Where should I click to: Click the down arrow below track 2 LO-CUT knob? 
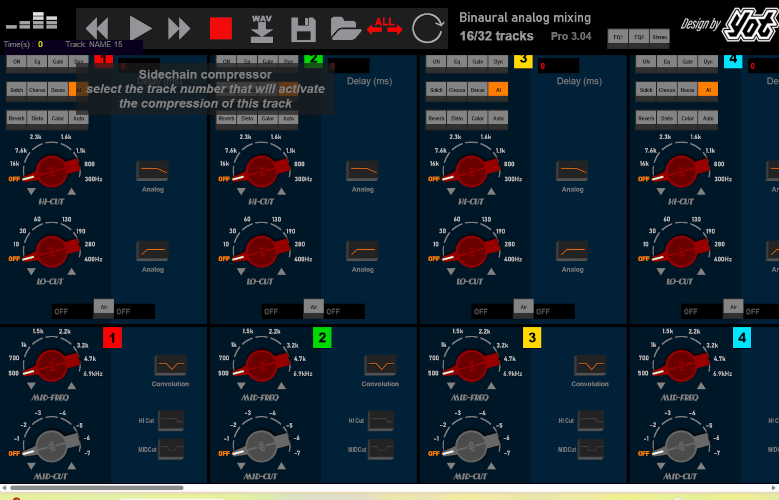coord(241,271)
